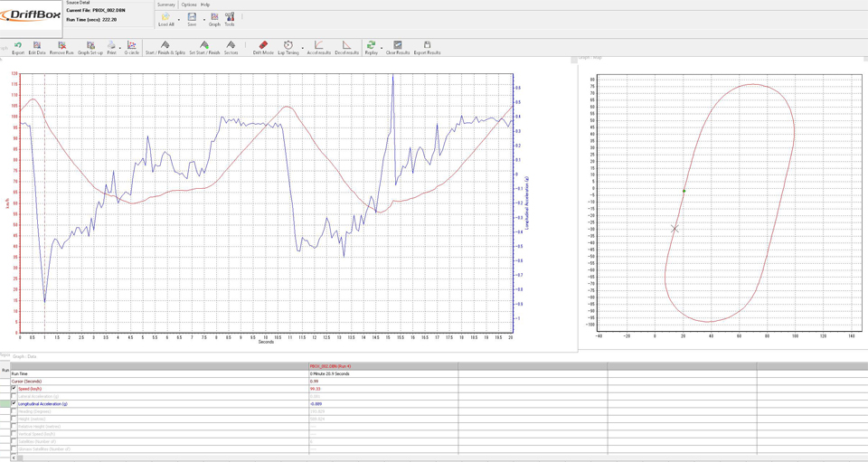This screenshot has height=462, width=868.
Task: Open the G-circle plot
Action: (132, 47)
